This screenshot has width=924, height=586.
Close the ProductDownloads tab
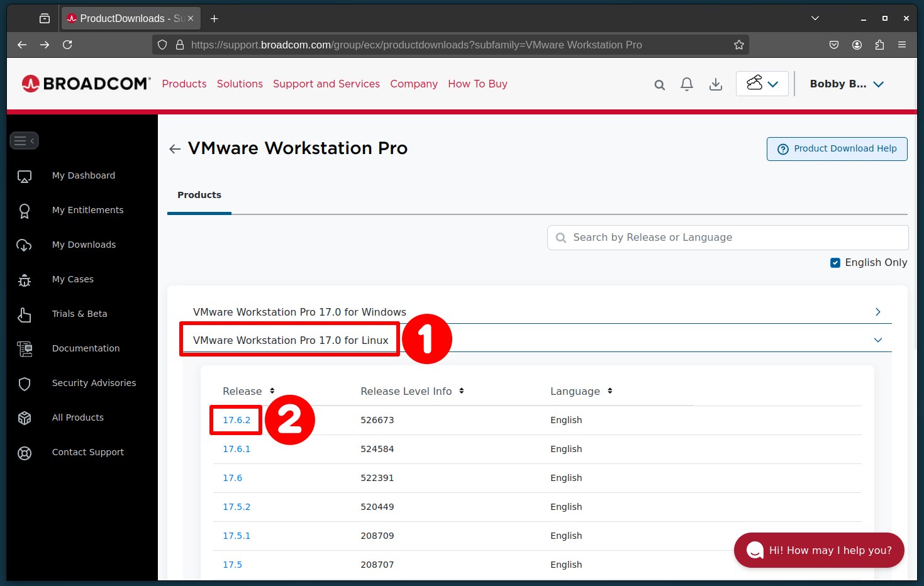[x=191, y=18]
